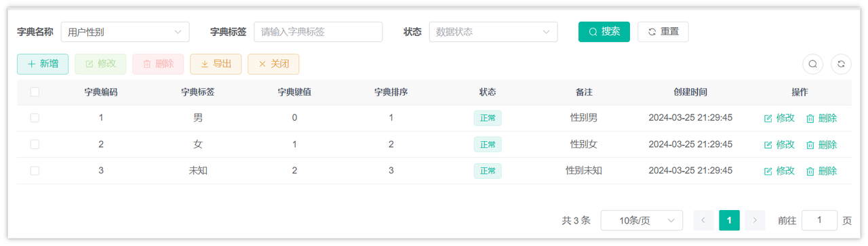Click the 重置 reset button

(x=663, y=32)
